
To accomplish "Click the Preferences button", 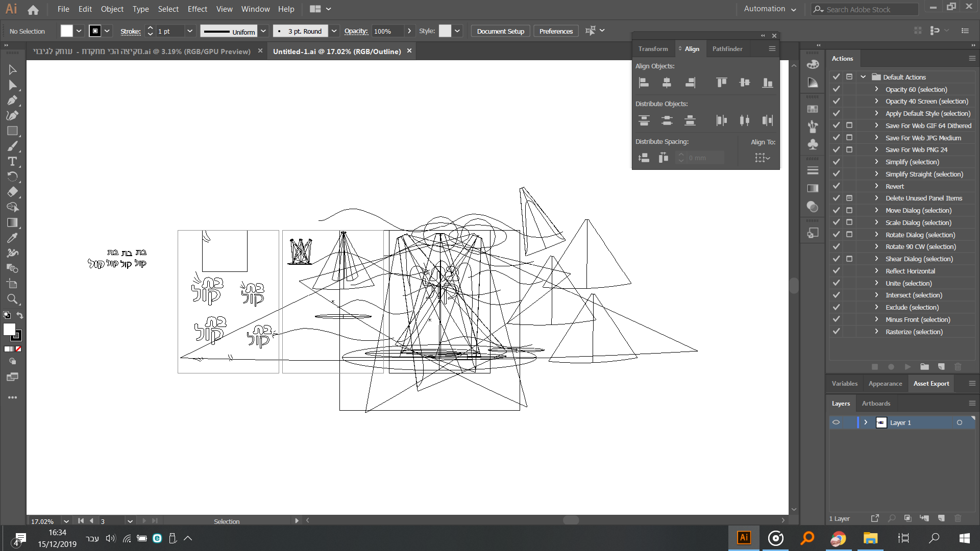I will click(556, 31).
